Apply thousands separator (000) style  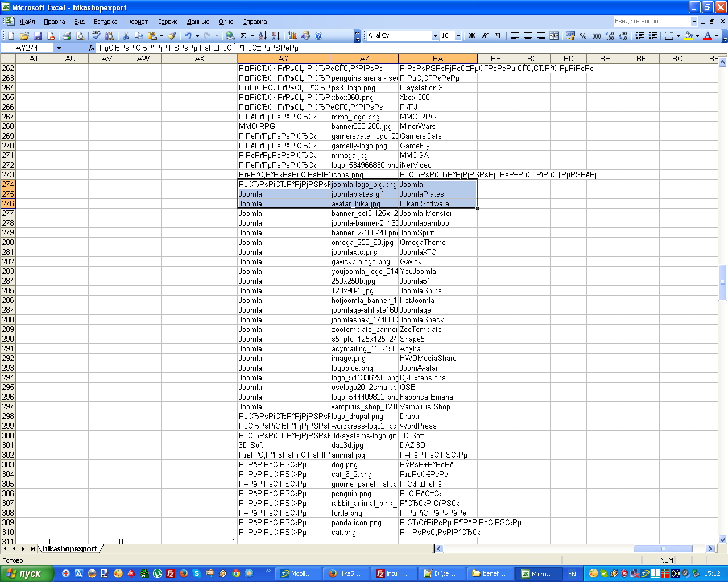point(597,36)
